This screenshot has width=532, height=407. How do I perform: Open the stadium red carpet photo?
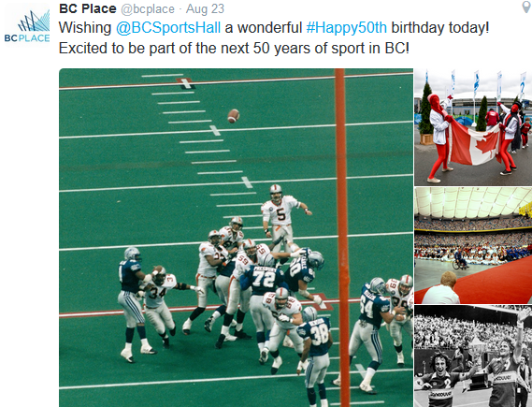click(x=473, y=245)
